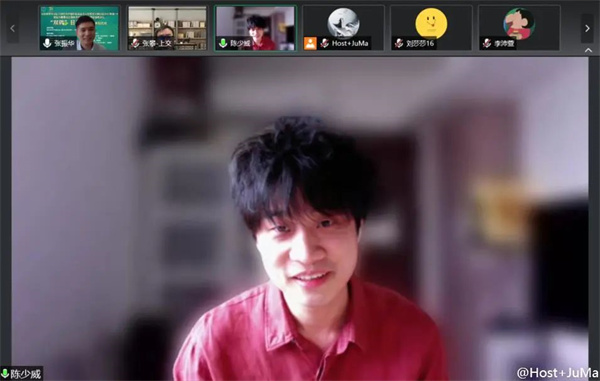This screenshot has height=381, width=600.
Task: Click the main speaker video area
Action: click(300, 218)
